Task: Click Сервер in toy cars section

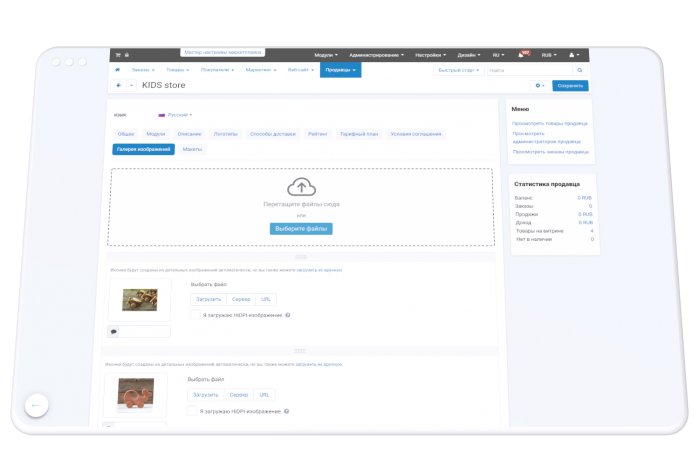Action: pos(241,299)
